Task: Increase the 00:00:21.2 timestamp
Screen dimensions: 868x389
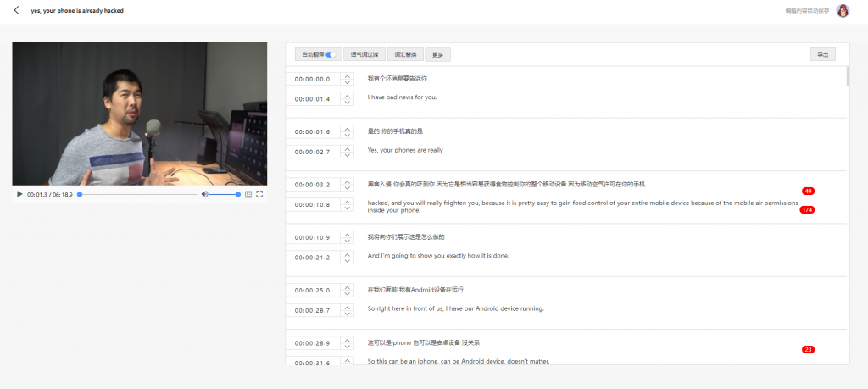Action: pos(347,254)
